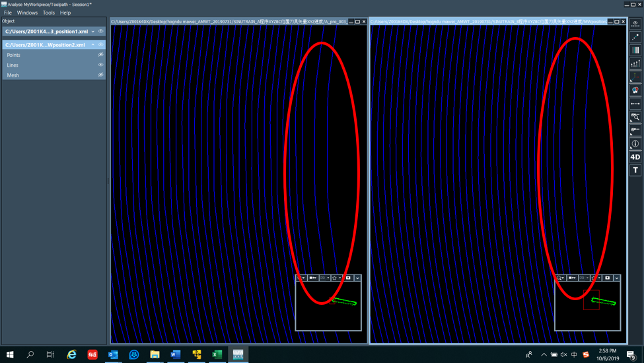Image resolution: width=644 pixels, height=363 pixels.
Task: Open 3D mode dropdown in left overview
Action: [x=324, y=278]
